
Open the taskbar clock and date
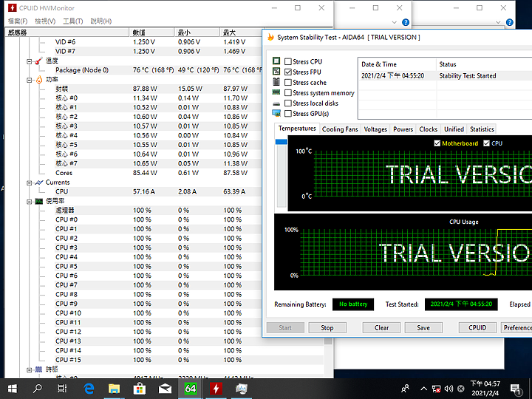(x=485, y=389)
